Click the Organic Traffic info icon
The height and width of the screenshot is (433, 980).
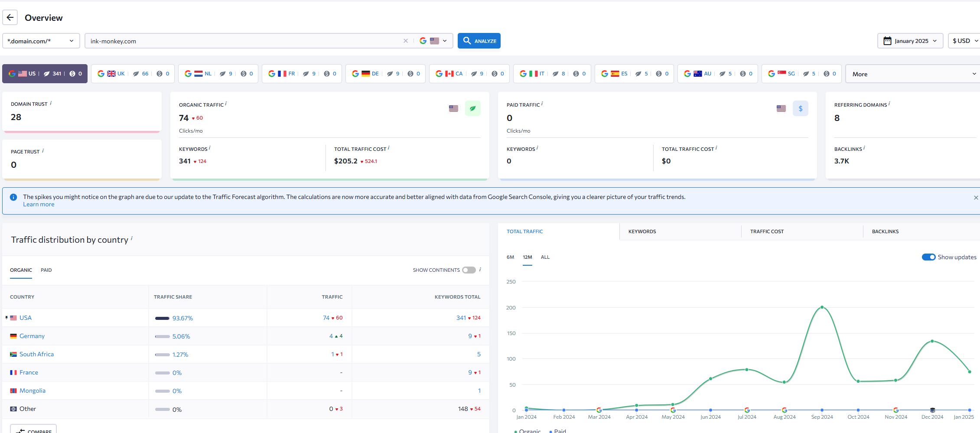point(226,104)
